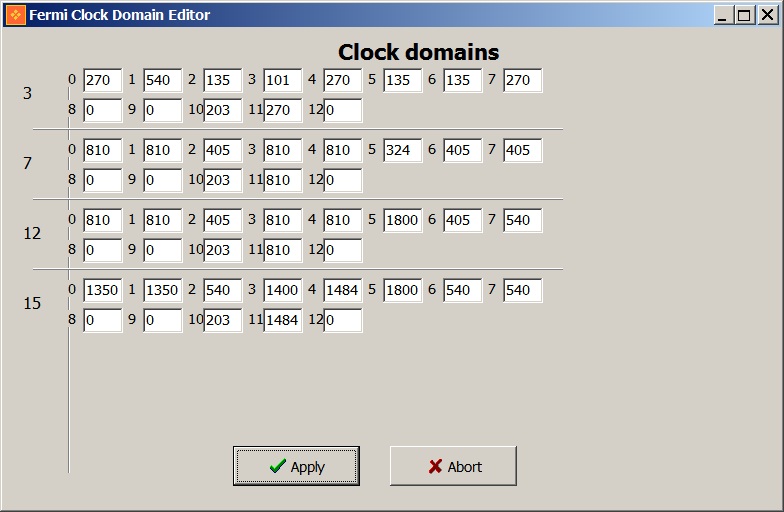Click domain 3 field 10 containing 203
The image size is (784, 512).
223,111
